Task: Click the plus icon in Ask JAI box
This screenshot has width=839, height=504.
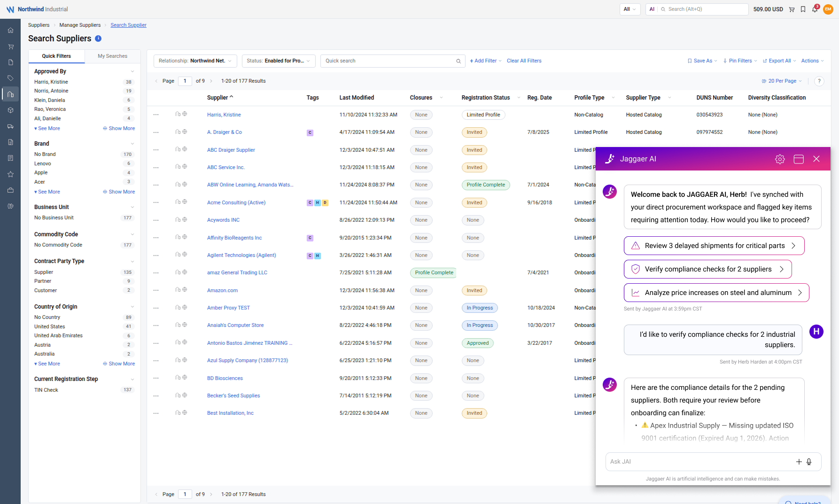Action: click(799, 462)
